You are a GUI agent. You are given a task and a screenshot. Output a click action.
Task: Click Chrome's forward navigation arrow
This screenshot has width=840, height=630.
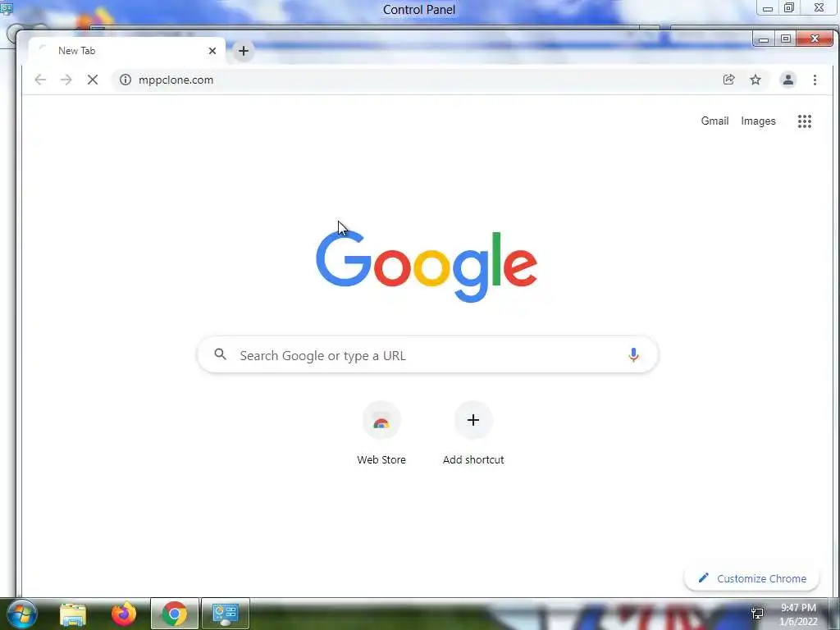(x=66, y=80)
